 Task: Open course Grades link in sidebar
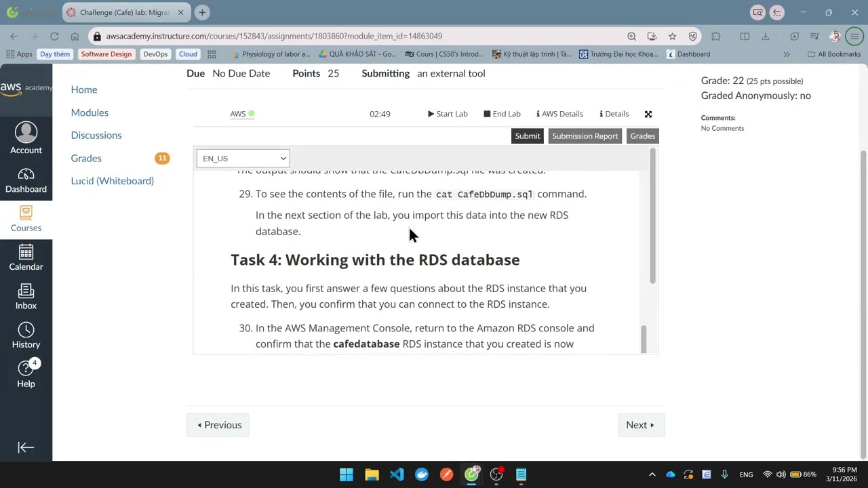pyautogui.click(x=86, y=158)
